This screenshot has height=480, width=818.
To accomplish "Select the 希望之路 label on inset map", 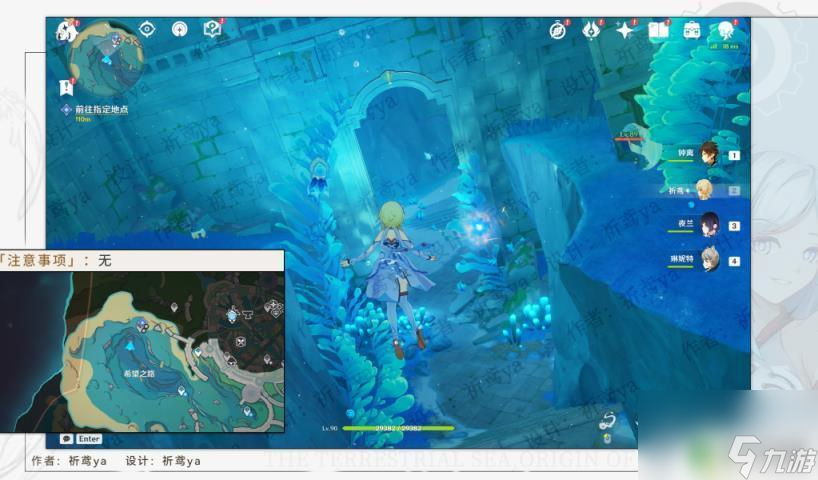I will 139,374.
